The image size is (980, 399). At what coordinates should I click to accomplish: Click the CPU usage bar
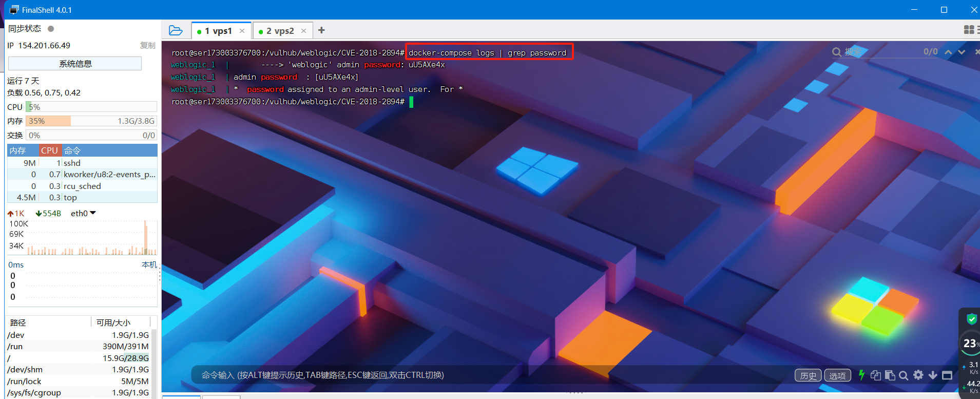point(91,107)
